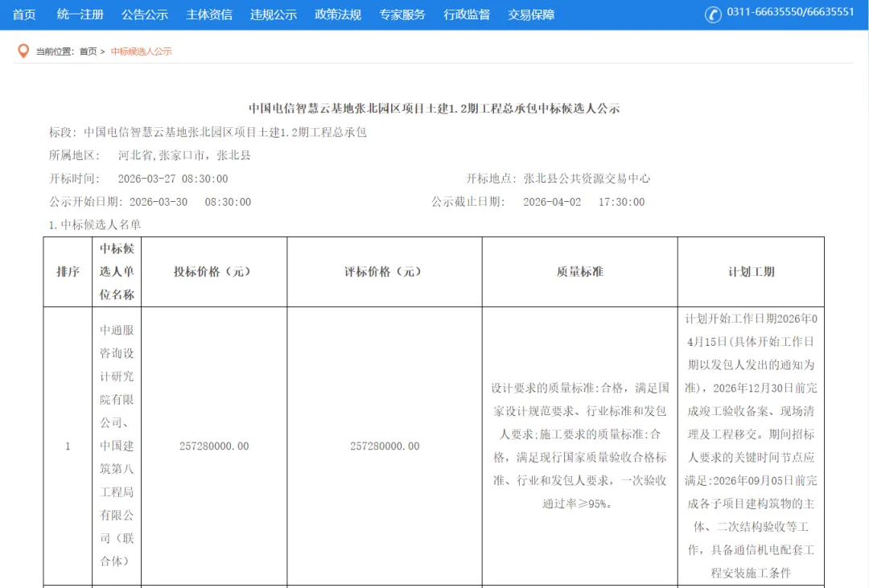Click the candidate name cell 中通服咨询设计研究院
869x588 pixels.
pos(117,446)
